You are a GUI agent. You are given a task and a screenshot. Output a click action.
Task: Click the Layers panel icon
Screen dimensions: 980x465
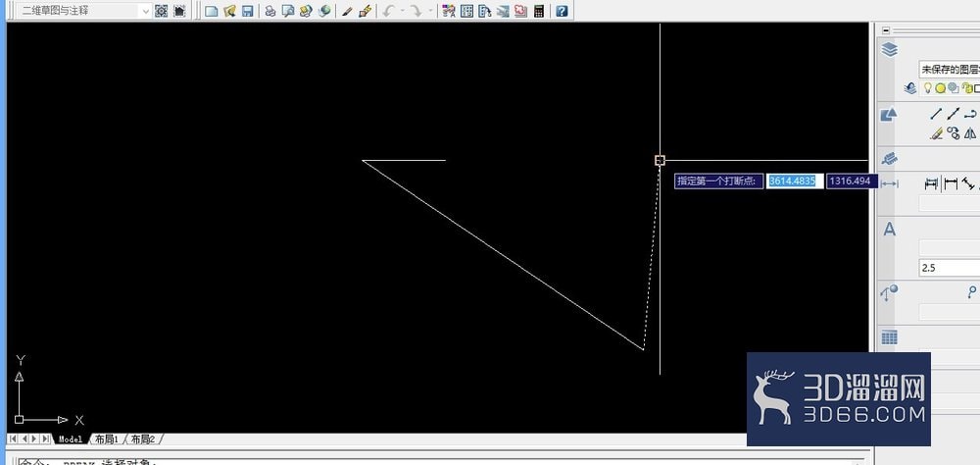(x=889, y=49)
